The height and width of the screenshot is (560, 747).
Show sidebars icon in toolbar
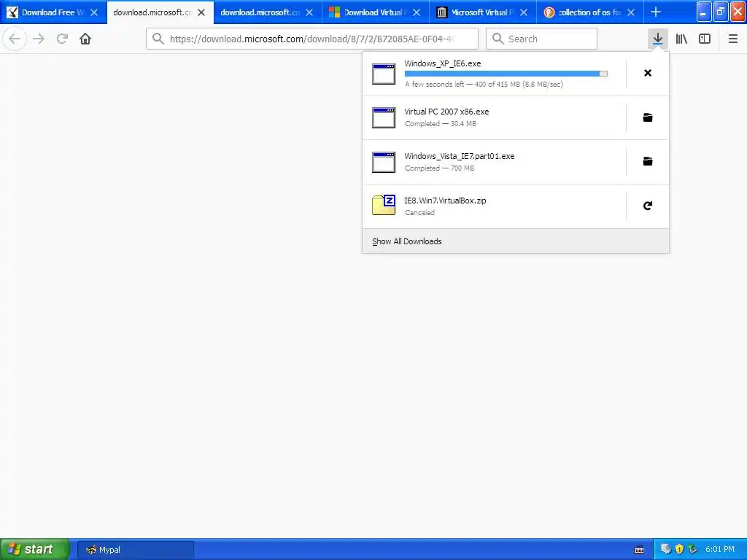tap(705, 39)
